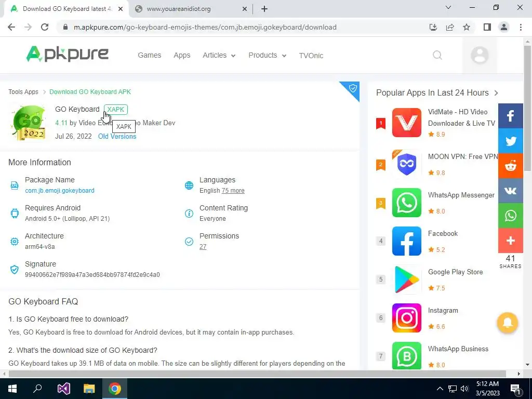Open Chrome three-dot menu

[521, 27]
